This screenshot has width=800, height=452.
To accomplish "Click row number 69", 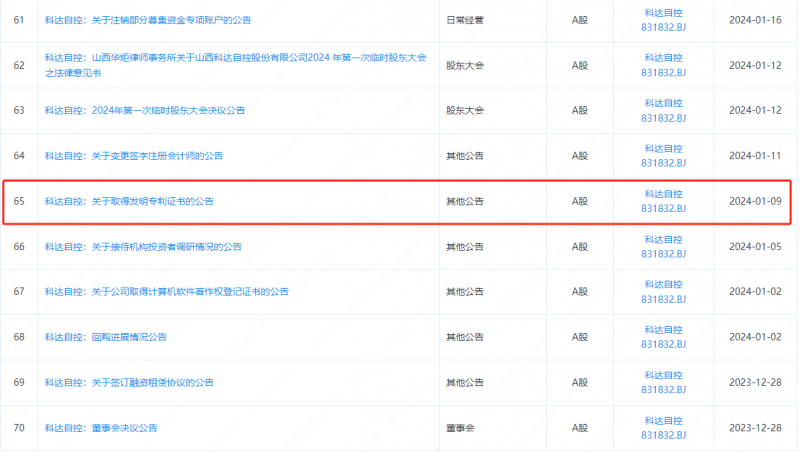I will (x=19, y=382).
